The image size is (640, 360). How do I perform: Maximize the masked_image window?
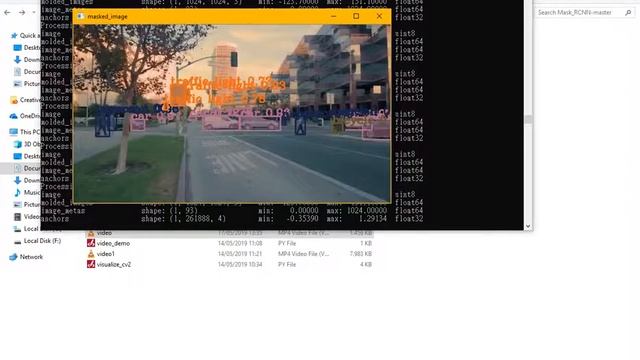click(356, 16)
